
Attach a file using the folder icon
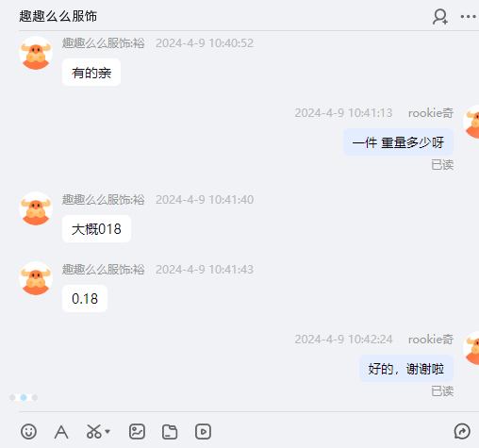tap(170, 431)
